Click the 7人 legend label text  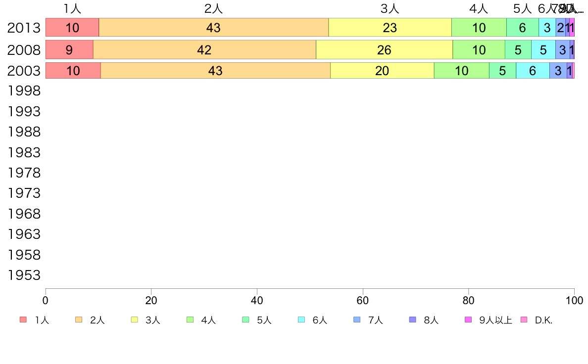(375, 320)
